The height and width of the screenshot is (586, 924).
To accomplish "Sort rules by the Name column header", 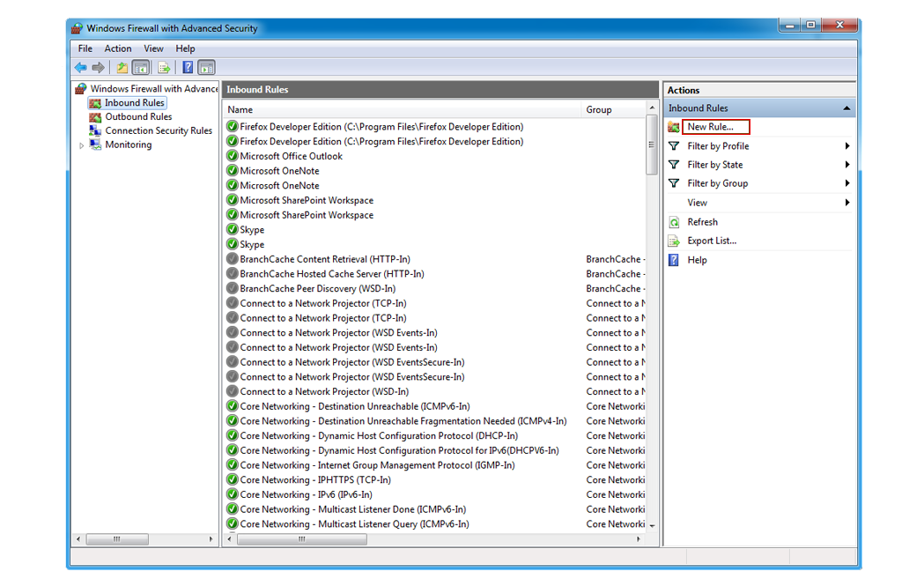I will click(x=403, y=109).
